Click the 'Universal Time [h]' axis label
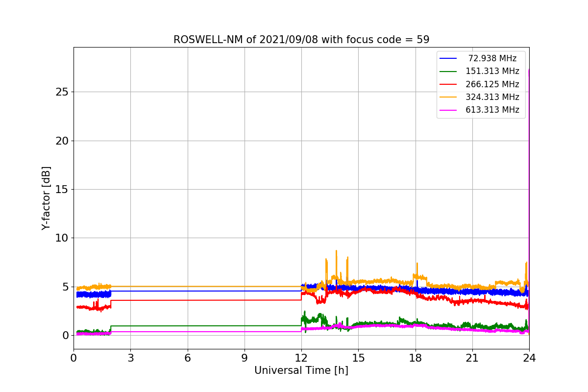Viewport: 588px width, 392px height. coord(301,370)
